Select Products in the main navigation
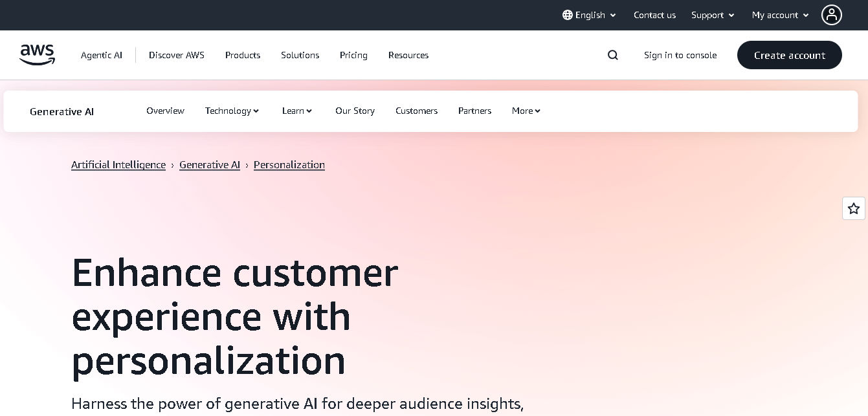 click(242, 55)
